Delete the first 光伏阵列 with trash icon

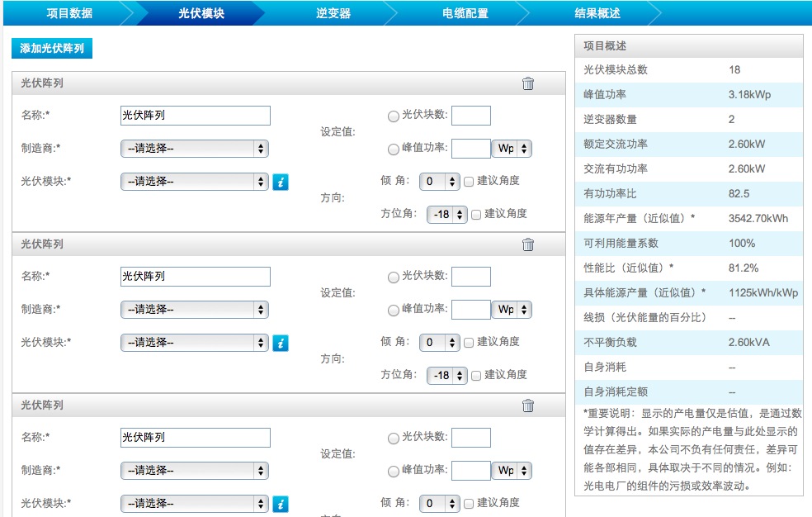click(527, 83)
